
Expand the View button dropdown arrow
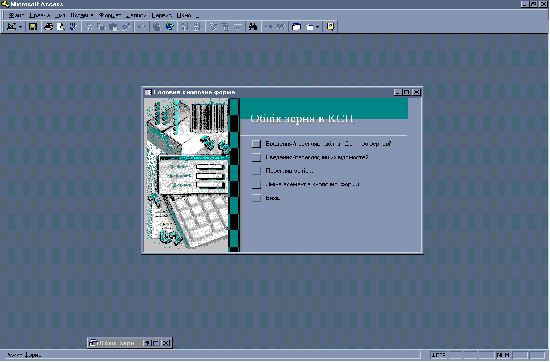click(21, 27)
